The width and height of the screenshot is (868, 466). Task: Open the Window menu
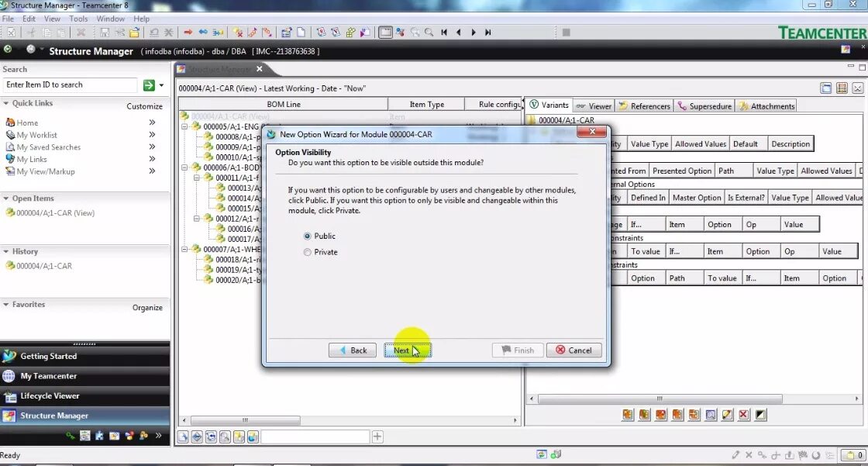[111, 19]
